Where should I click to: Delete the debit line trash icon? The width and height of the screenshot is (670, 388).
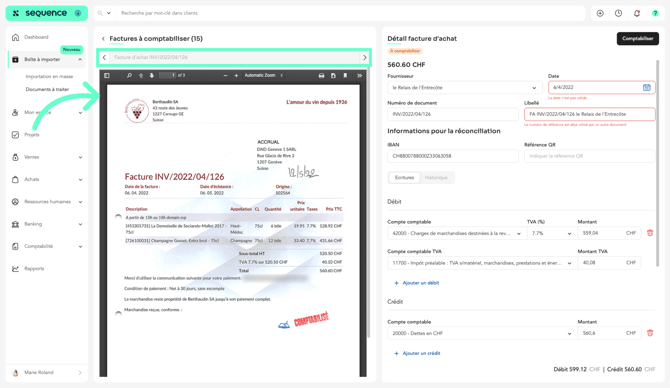point(650,233)
